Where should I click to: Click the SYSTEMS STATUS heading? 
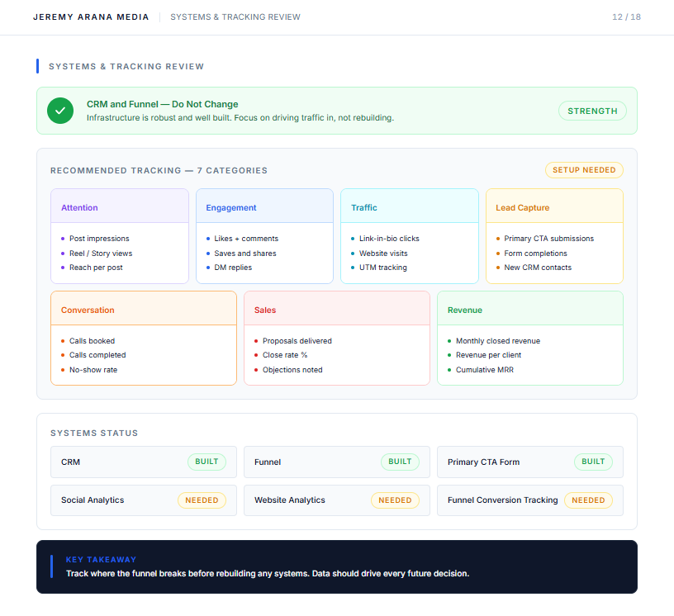(x=94, y=434)
